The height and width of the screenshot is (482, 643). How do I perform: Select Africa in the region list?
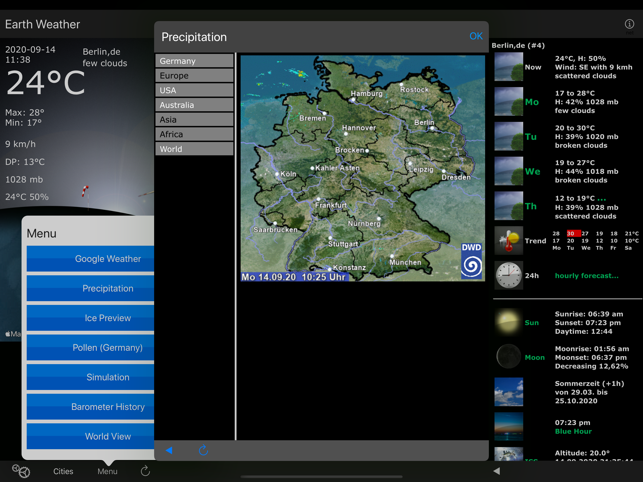[x=194, y=134]
